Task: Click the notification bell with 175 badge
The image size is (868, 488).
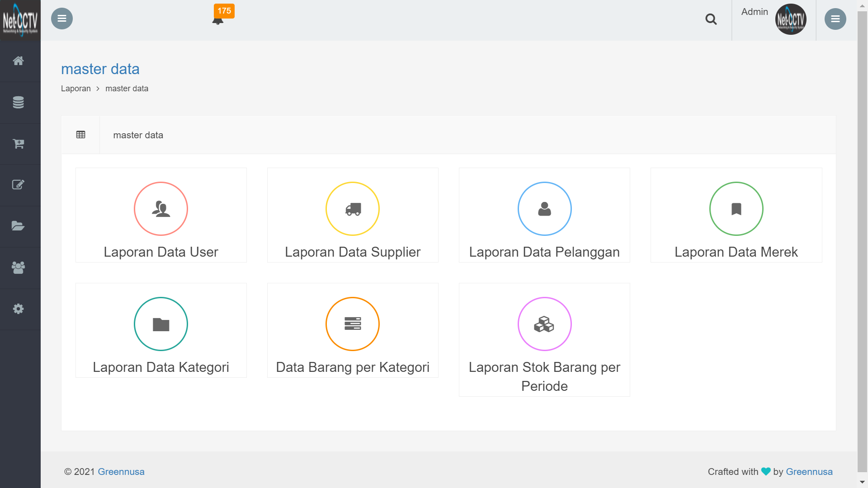Action: click(x=218, y=19)
